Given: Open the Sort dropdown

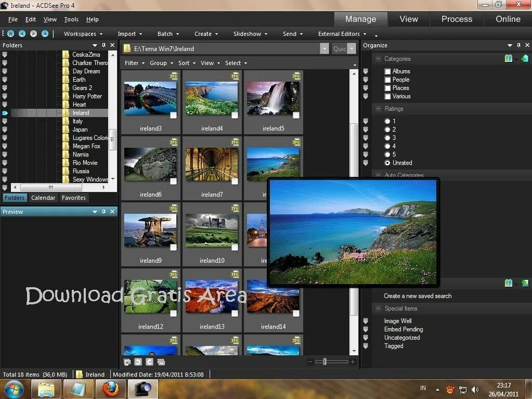Looking at the screenshot, I should tap(187, 63).
